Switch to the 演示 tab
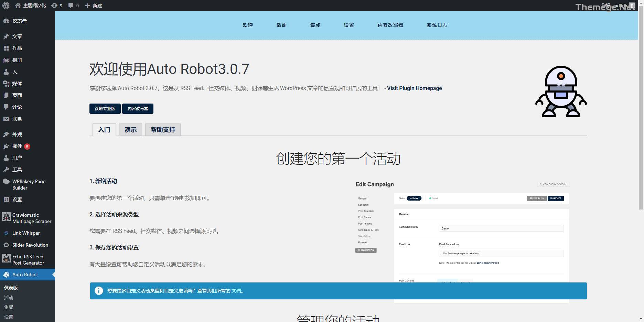Viewport: 644px width, 322px height. (130, 130)
